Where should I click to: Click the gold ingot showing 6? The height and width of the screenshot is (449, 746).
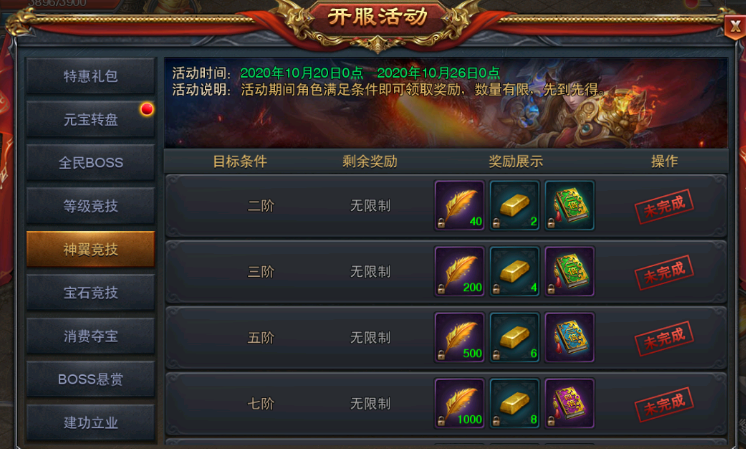tap(514, 338)
